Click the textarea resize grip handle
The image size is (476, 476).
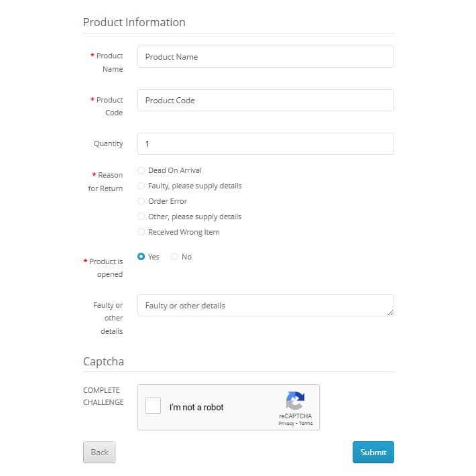[390, 312]
